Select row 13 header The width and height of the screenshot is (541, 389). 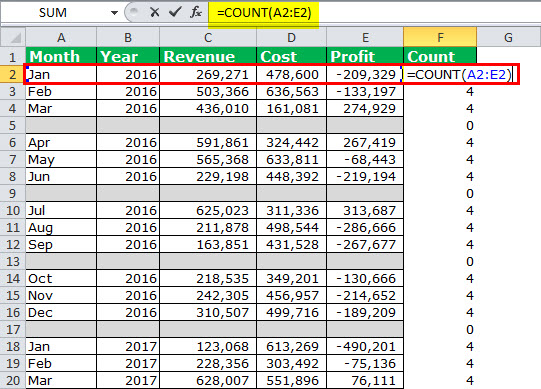point(13,261)
